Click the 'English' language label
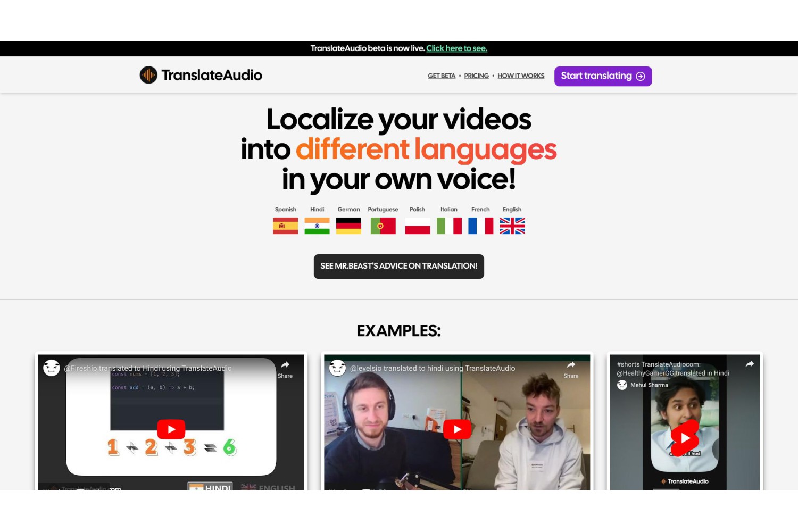 point(512,210)
